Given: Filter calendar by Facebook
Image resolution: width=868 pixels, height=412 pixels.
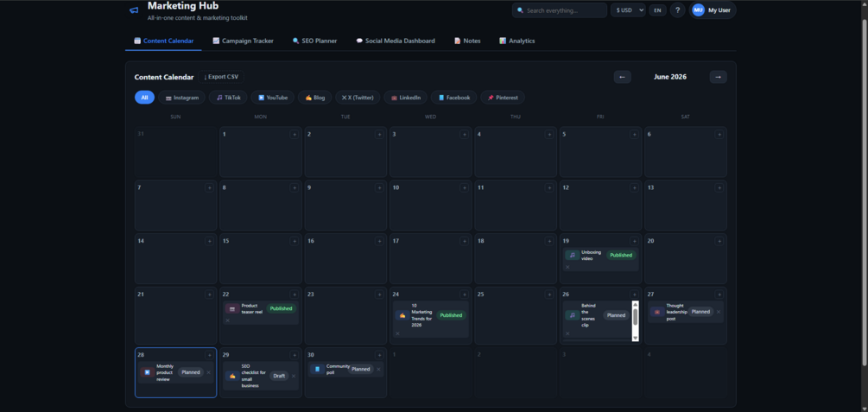Looking at the screenshot, I should [x=454, y=98].
